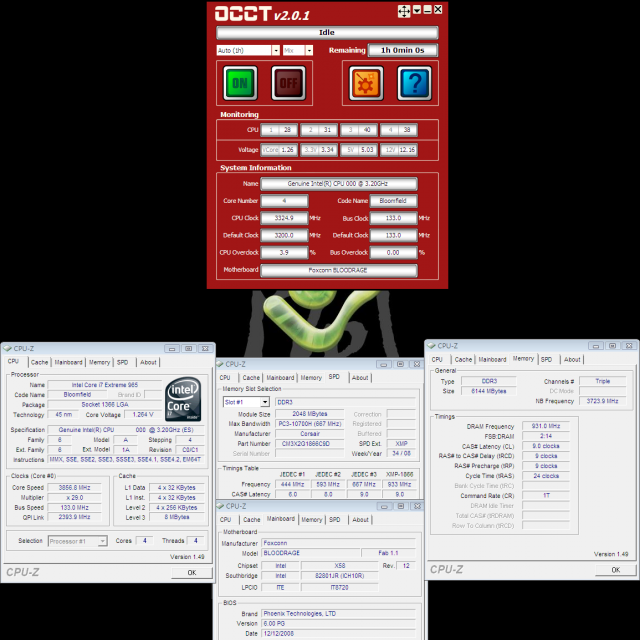Image resolution: width=640 pixels, height=640 pixels.
Task: Close the SPD CPU-Z window
Action: 417,364
